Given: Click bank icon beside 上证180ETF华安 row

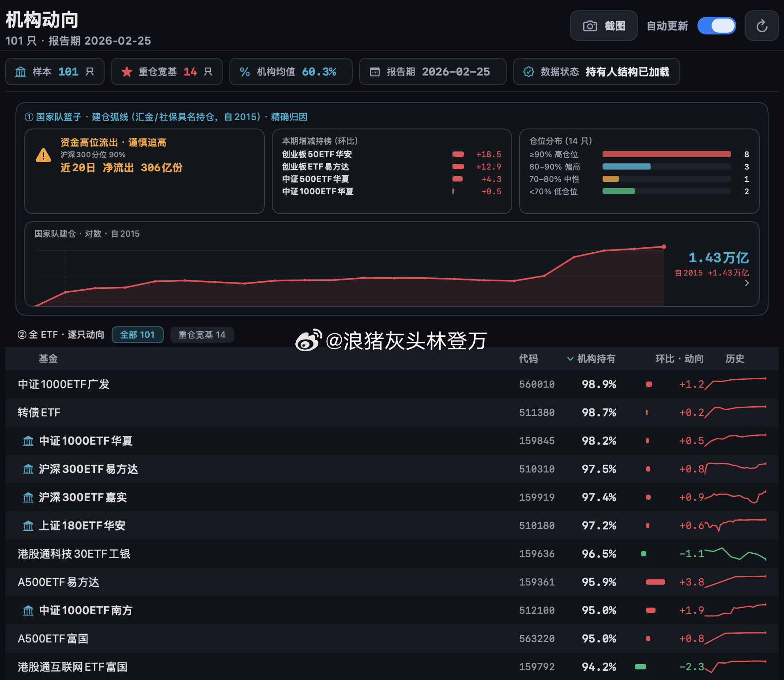Looking at the screenshot, I should click(28, 526).
